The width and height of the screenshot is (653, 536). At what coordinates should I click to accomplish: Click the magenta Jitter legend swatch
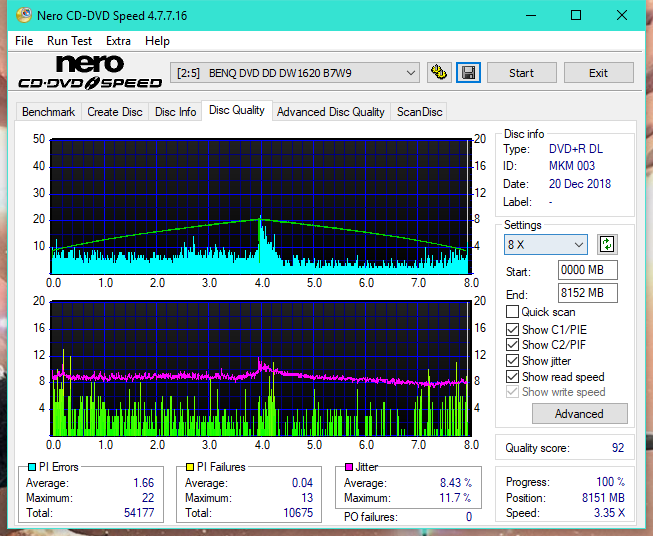[x=349, y=467]
